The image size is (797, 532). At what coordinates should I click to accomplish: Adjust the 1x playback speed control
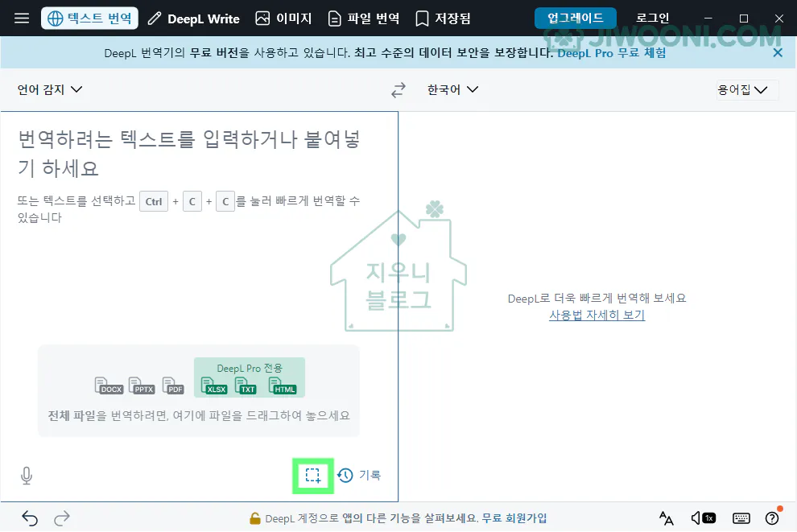(708, 518)
